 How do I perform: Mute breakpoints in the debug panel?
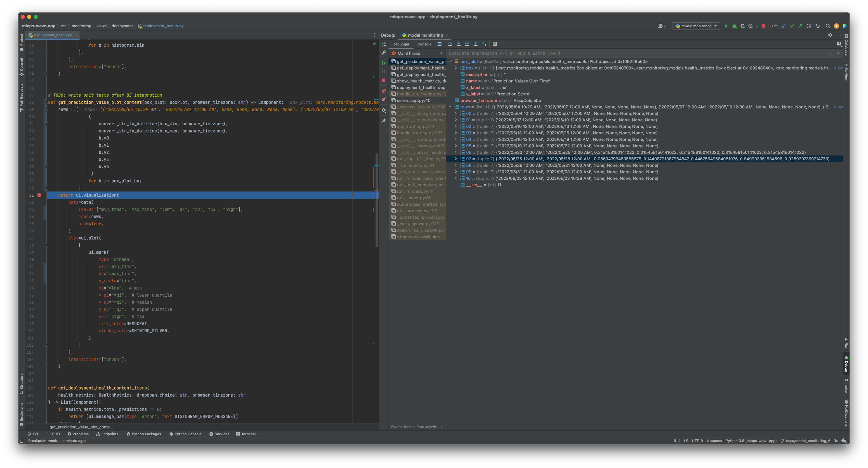click(383, 100)
